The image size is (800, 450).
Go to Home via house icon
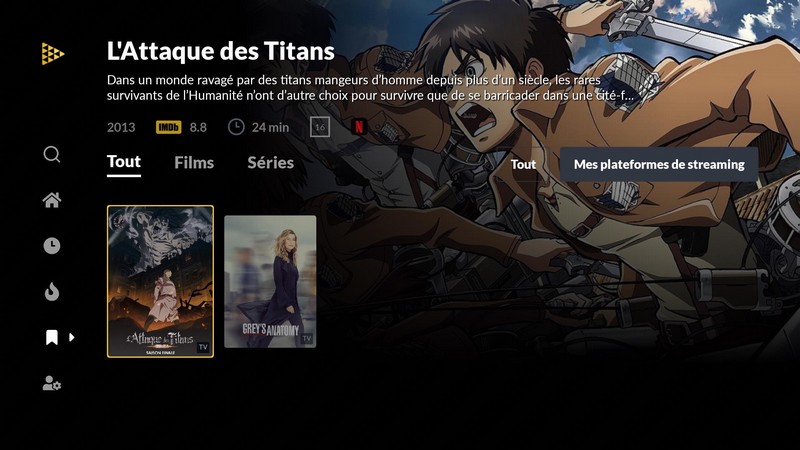coord(52,200)
